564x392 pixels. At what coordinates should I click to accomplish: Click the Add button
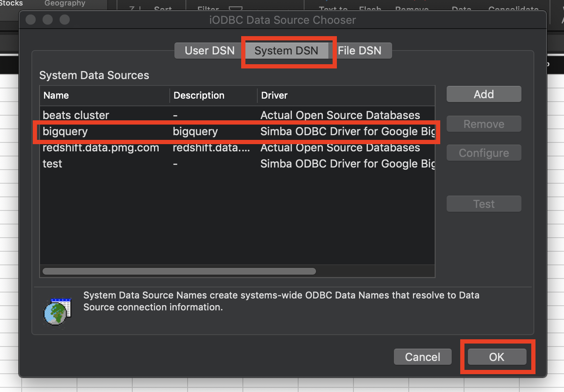coord(484,94)
